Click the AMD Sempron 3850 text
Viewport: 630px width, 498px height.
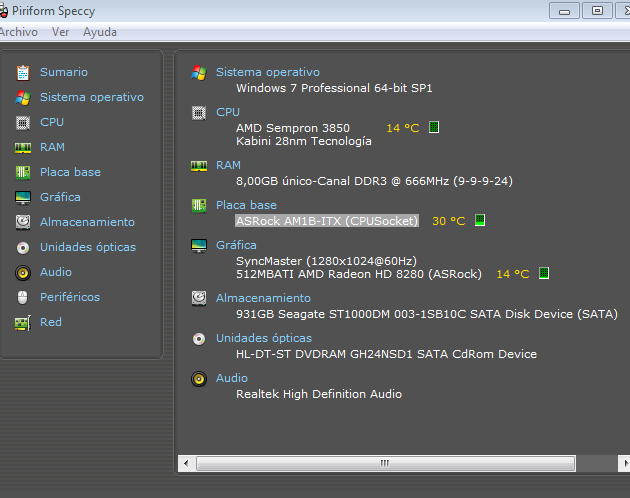point(292,128)
